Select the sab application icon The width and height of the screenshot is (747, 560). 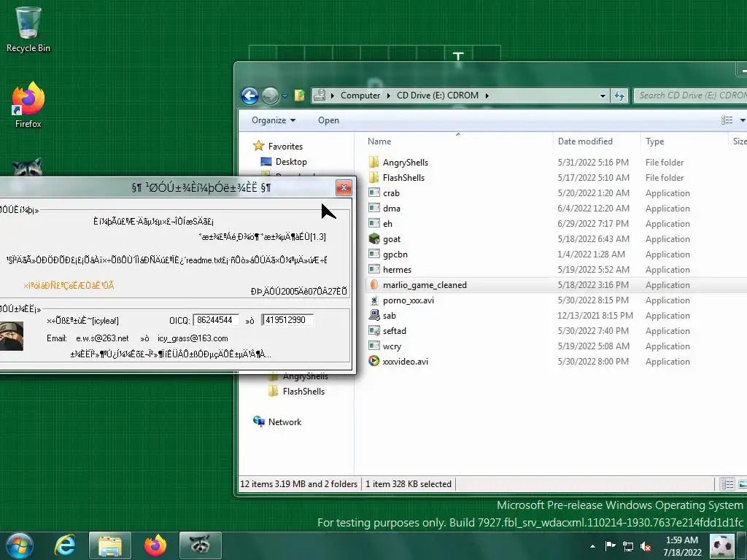click(374, 315)
